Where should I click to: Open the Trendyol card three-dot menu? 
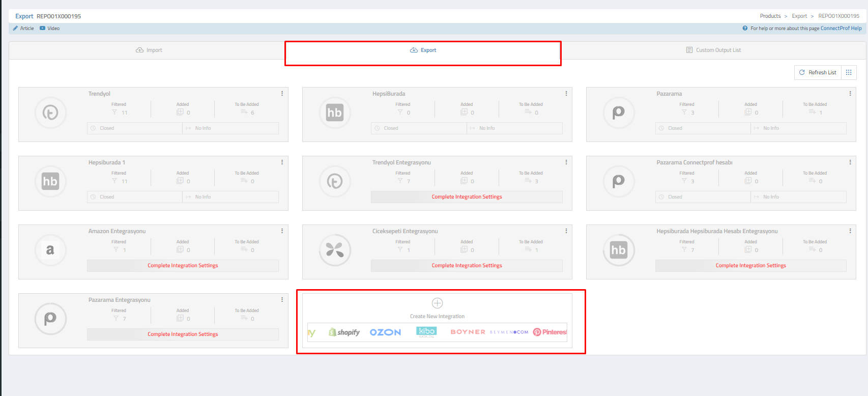coord(282,94)
